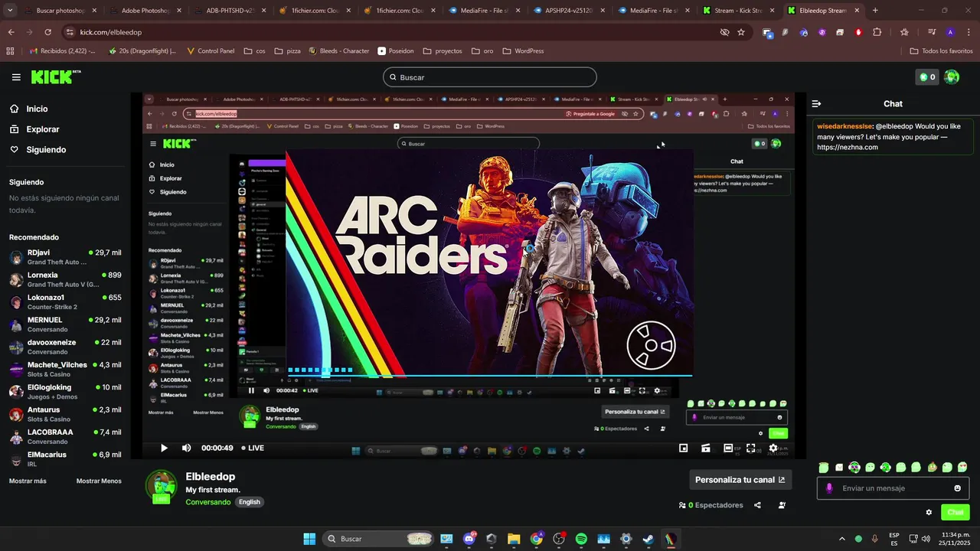Open the browser tab search dropdown
980x551 pixels.
point(10,11)
